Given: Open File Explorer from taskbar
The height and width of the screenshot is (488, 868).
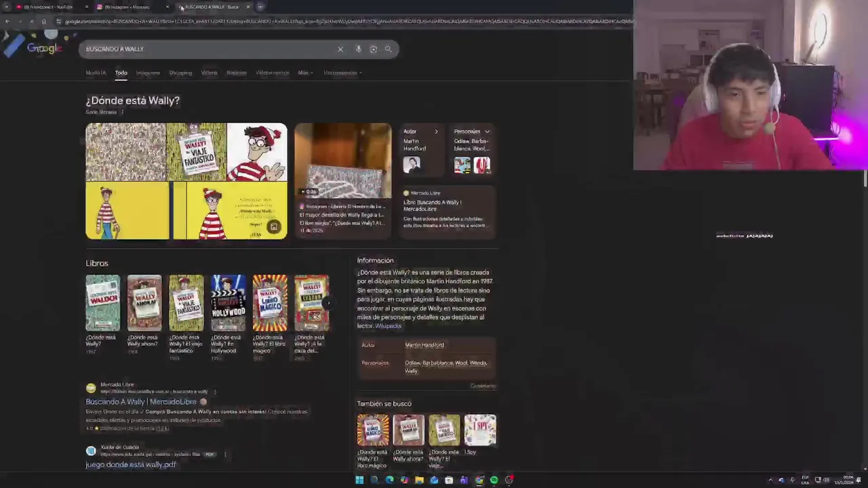Looking at the screenshot, I should pos(419,480).
